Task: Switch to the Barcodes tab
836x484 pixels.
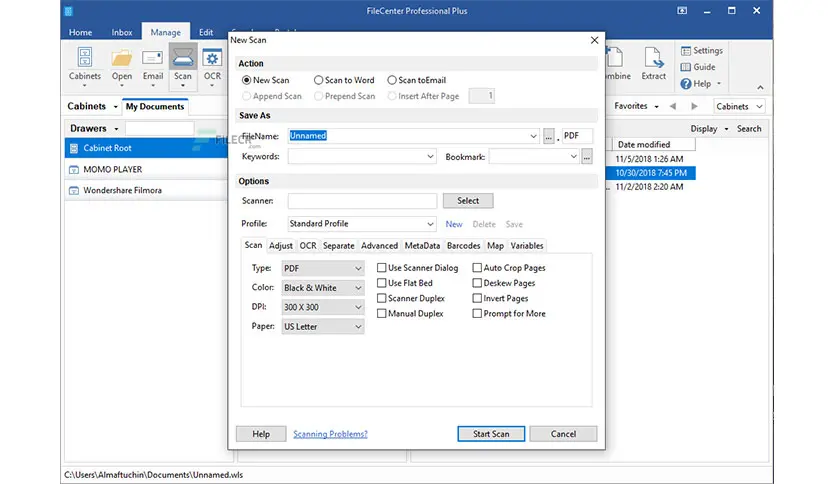Action: click(x=463, y=246)
